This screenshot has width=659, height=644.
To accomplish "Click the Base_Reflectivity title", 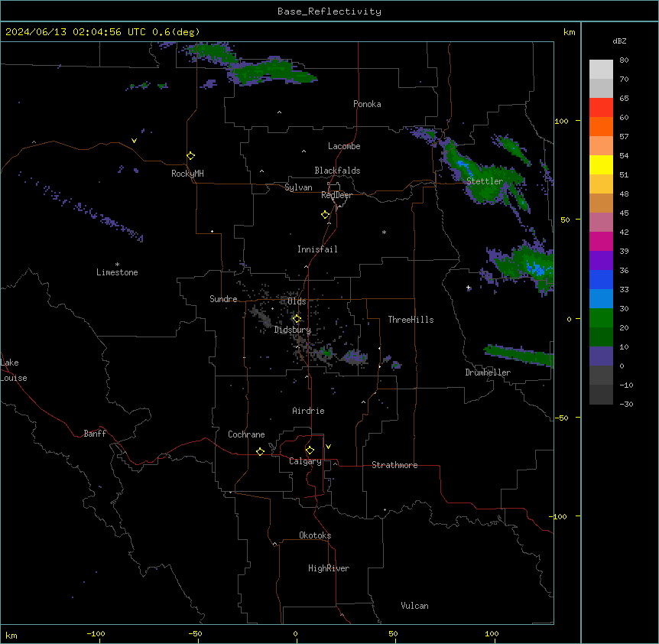I will click(x=329, y=11).
